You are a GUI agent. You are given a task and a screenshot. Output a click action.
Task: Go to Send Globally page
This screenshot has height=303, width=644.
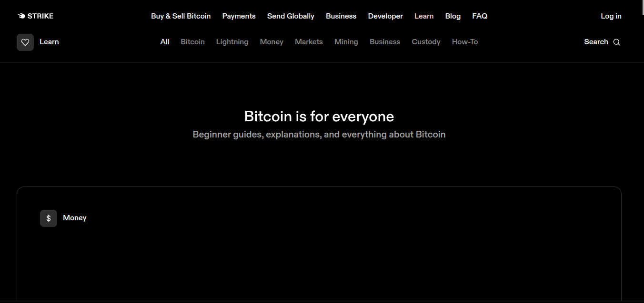pyautogui.click(x=291, y=16)
